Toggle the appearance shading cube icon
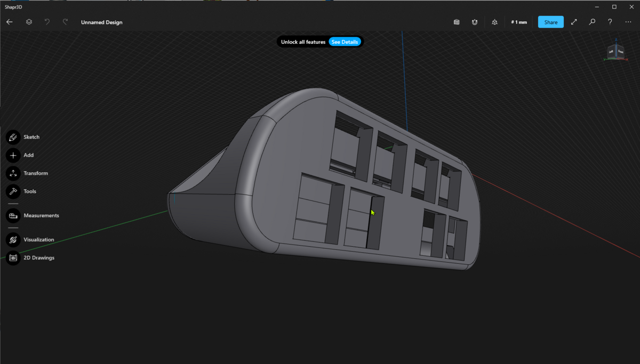This screenshot has width=640, height=364. 457,22
